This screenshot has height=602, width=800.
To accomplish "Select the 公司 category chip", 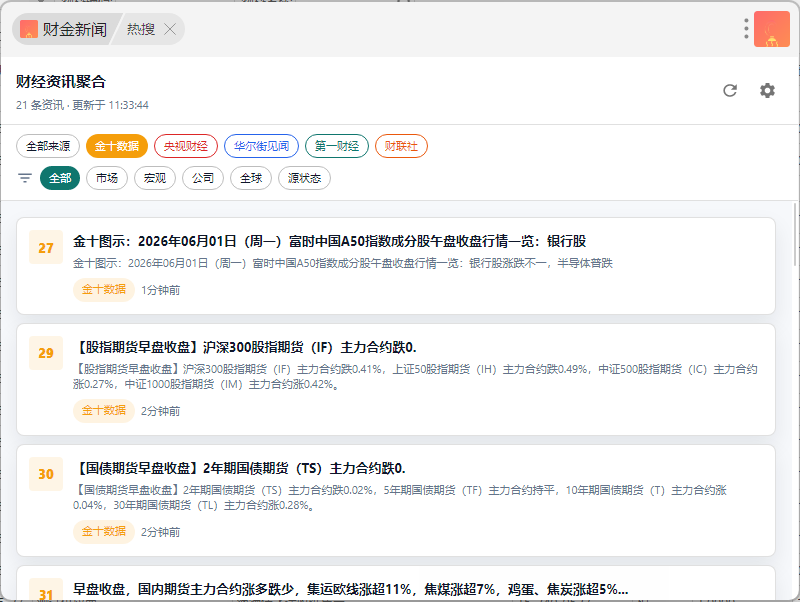I will pyautogui.click(x=203, y=178).
